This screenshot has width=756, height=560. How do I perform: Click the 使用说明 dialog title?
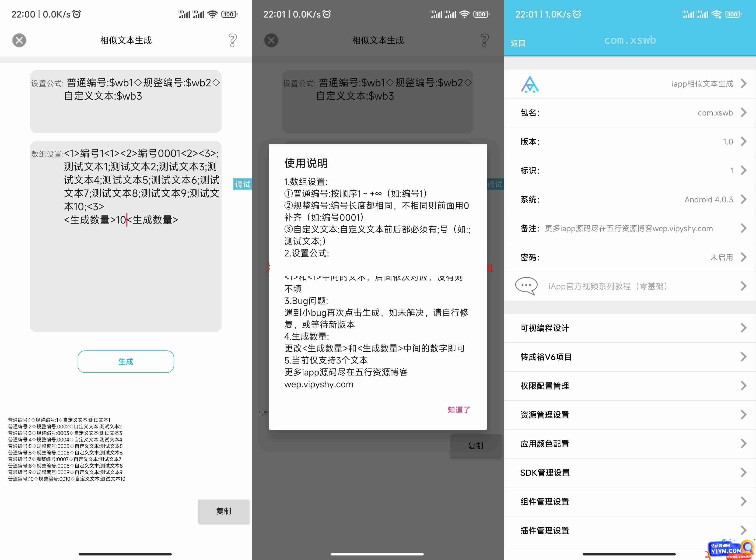tap(306, 163)
